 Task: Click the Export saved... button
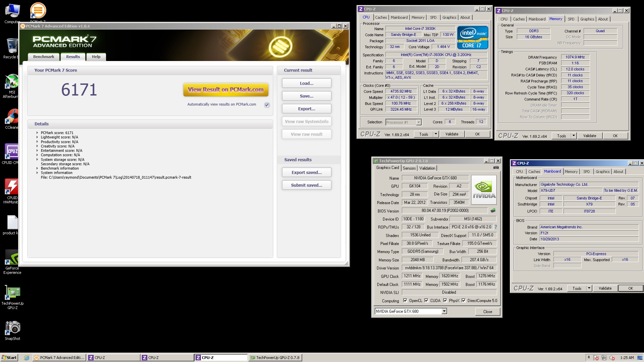[x=307, y=172]
